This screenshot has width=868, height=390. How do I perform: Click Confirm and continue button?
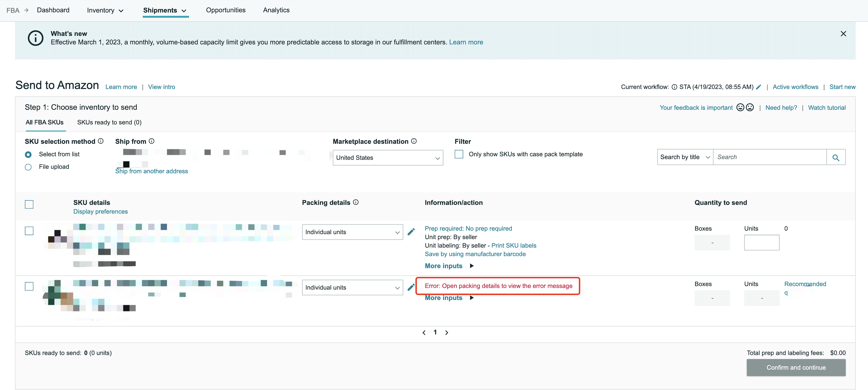click(x=796, y=367)
